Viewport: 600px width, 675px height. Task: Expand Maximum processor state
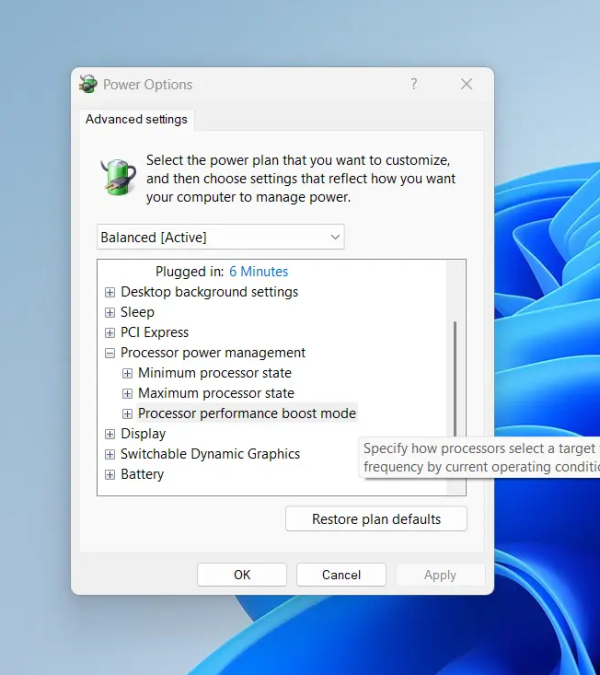point(127,393)
